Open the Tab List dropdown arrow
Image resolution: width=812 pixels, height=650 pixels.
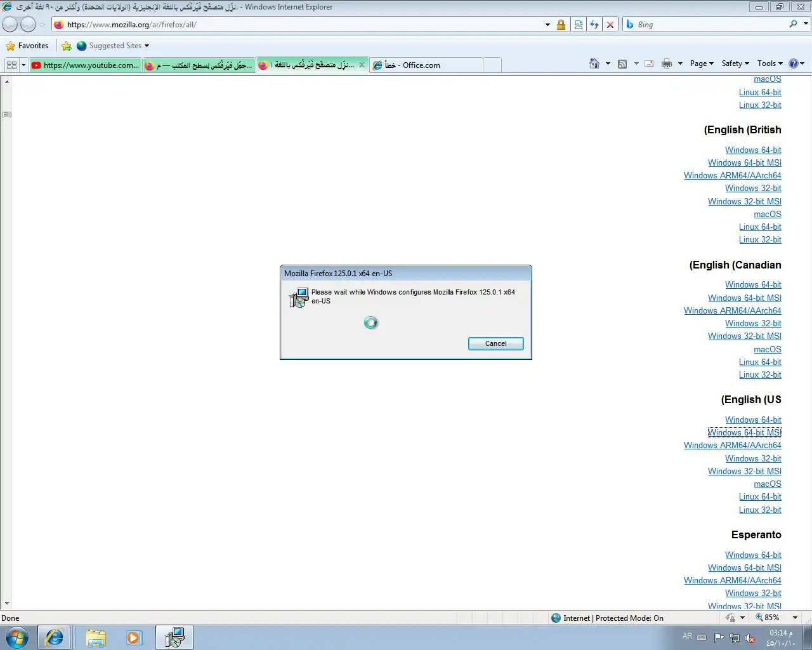point(23,65)
